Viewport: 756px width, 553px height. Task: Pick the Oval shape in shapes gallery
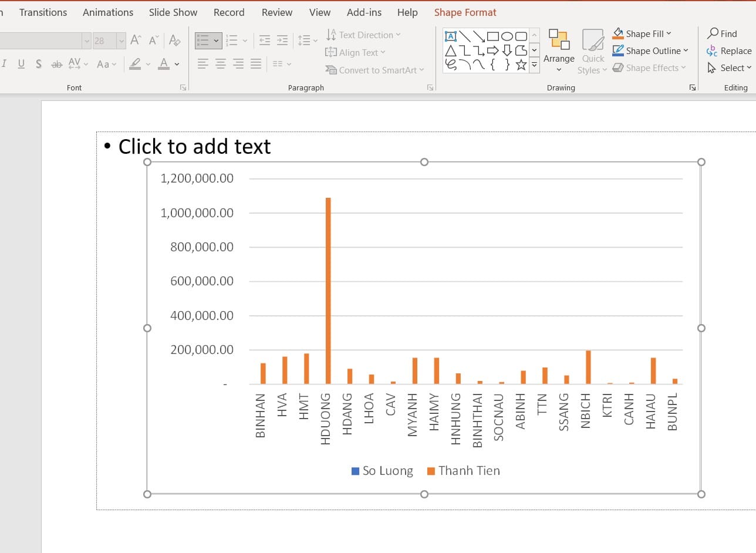tap(507, 36)
